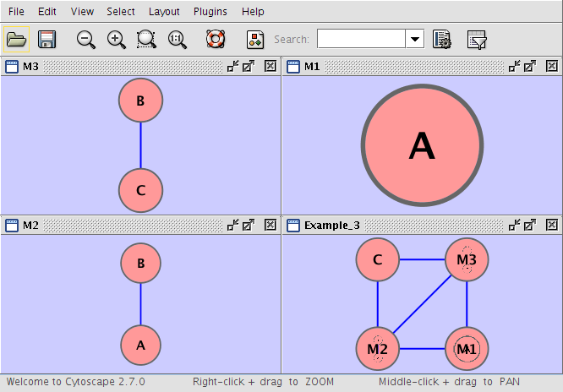Expand the Search dropdown arrow

click(415, 40)
